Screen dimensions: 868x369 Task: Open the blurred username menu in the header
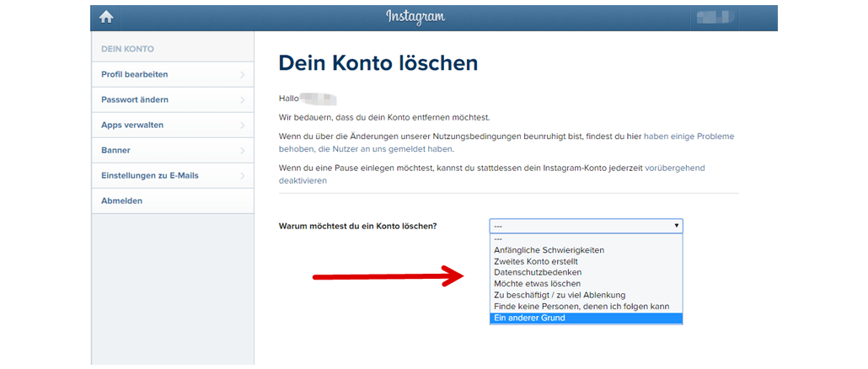[717, 18]
